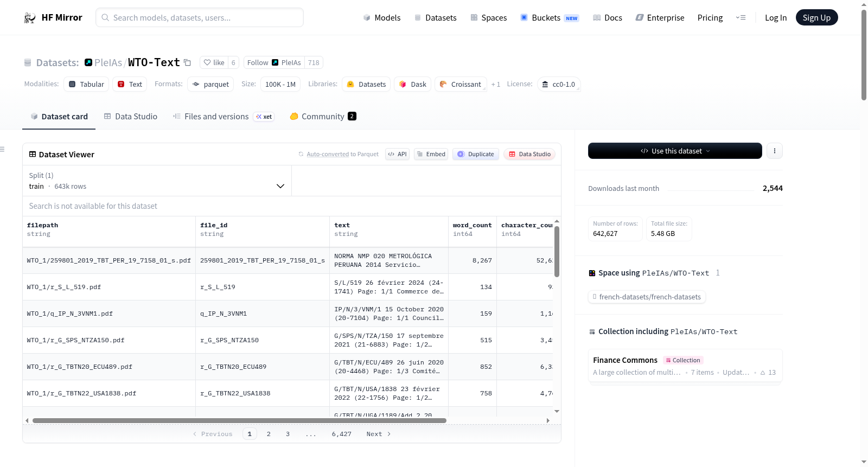Image resolution: width=868 pixels, height=467 pixels.
Task: Select the WTO_1/r_G_SPS_NTZA150.pdf filepath cell
Action: tap(109, 340)
